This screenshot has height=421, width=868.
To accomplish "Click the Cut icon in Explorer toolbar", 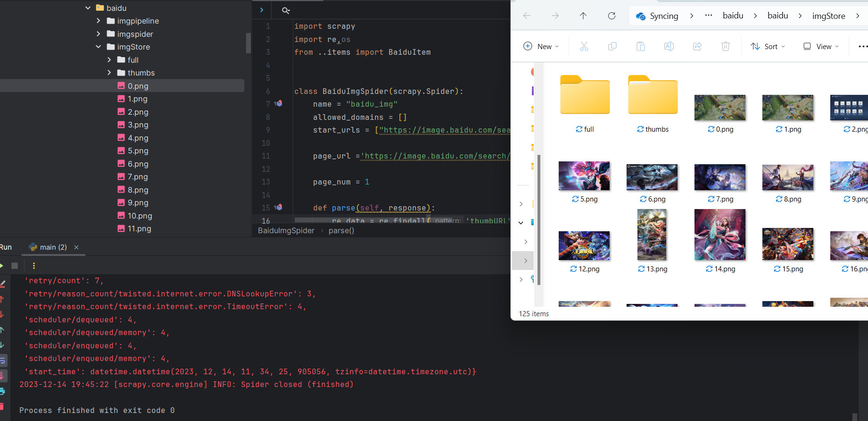I will pos(584,46).
